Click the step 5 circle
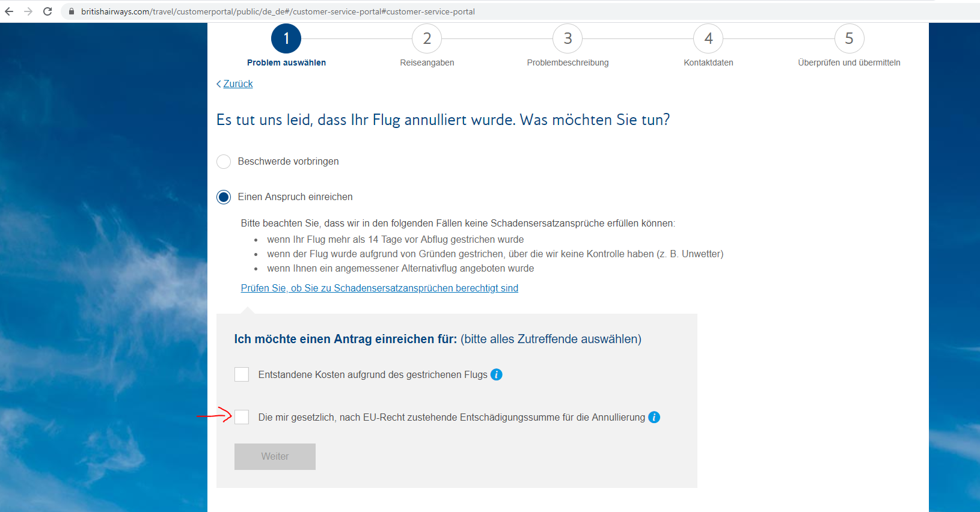The image size is (980, 512). tap(849, 38)
